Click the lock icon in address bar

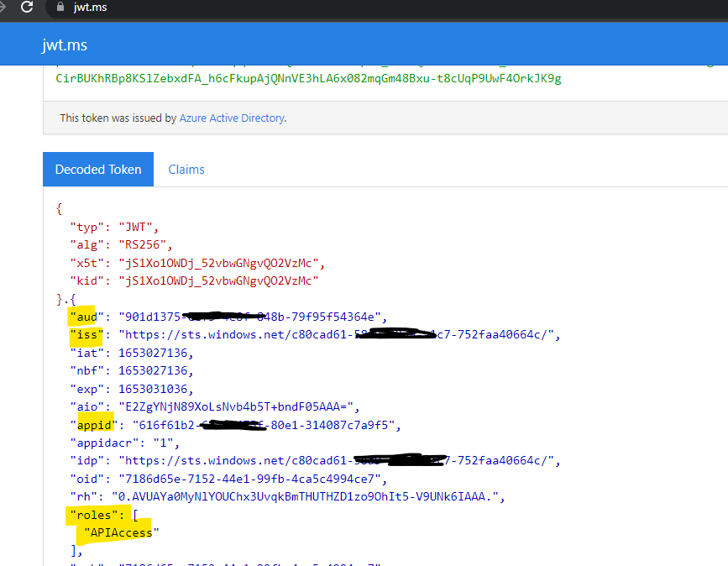pyautogui.click(x=60, y=7)
